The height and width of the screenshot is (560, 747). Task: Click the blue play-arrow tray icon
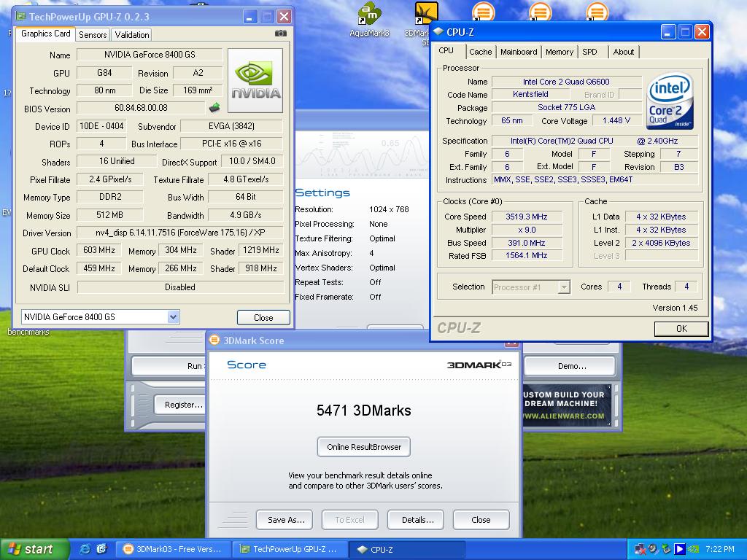[680, 549]
